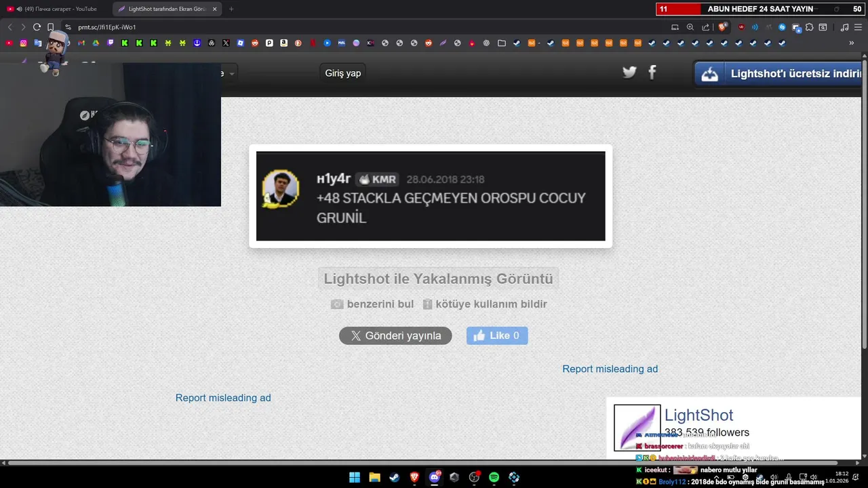
Task: Open the Windows Start menu
Action: [355, 477]
